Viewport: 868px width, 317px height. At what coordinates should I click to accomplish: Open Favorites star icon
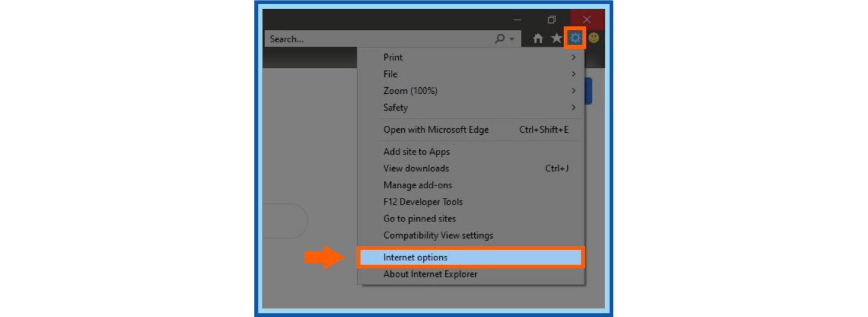tap(557, 38)
